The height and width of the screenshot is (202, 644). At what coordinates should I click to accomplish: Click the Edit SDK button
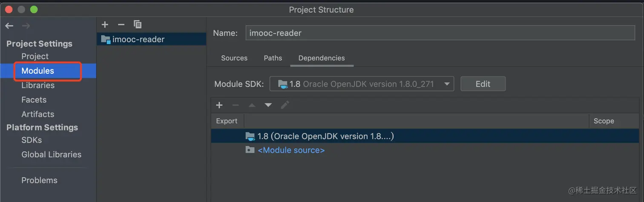click(x=483, y=84)
